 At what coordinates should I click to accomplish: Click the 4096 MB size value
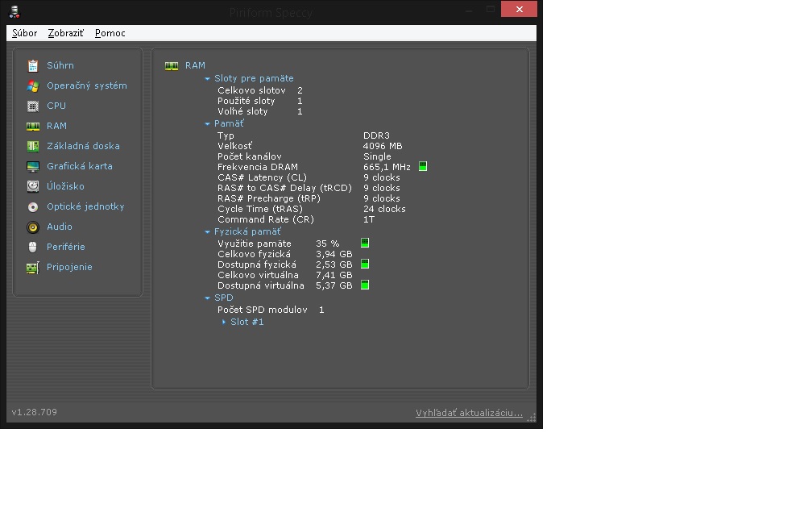coord(383,146)
